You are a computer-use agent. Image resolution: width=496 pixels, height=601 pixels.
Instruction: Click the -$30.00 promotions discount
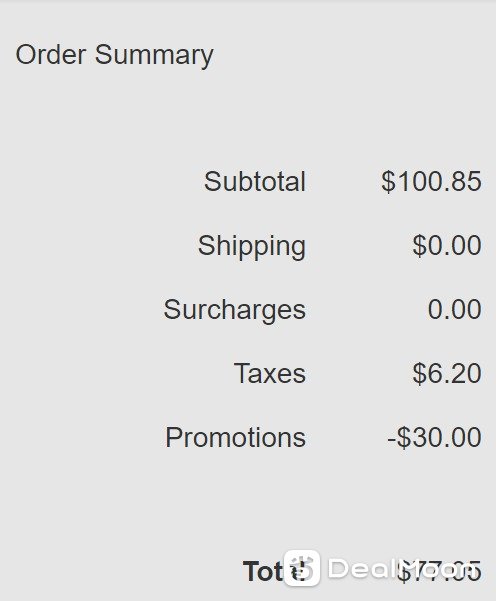click(434, 437)
